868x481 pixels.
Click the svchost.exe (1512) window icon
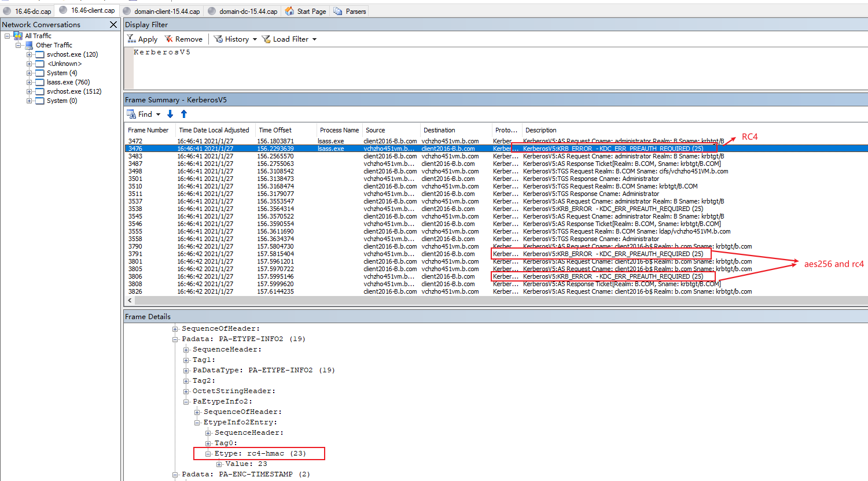[x=40, y=91]
